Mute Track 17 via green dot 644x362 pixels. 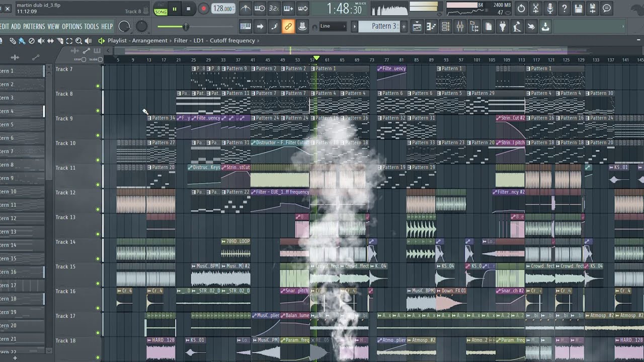tap(98, 332)
